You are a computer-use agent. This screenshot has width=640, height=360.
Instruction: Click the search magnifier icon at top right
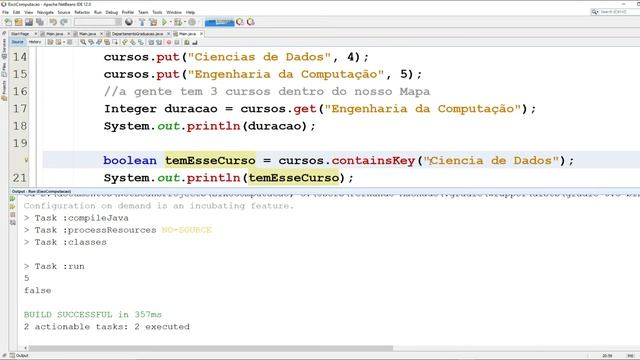pyautogui.click(x=595, y=12)
